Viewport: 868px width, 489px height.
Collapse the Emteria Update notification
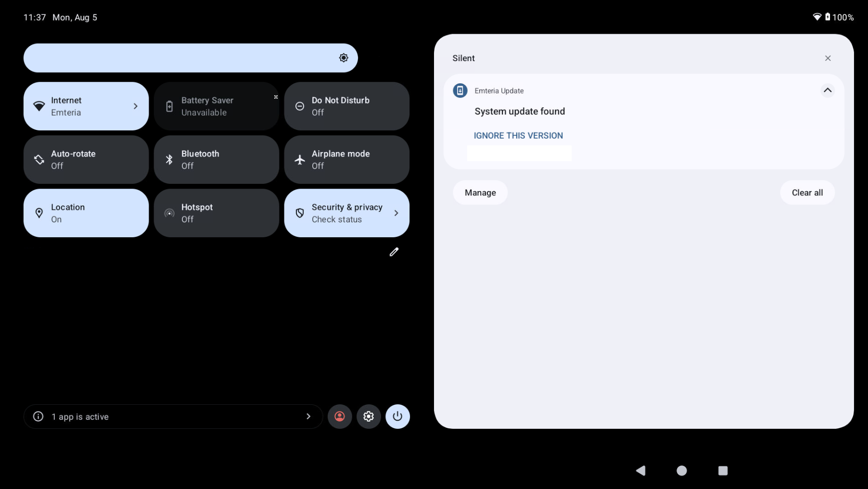pyautogui.click(x=828, y=90)
